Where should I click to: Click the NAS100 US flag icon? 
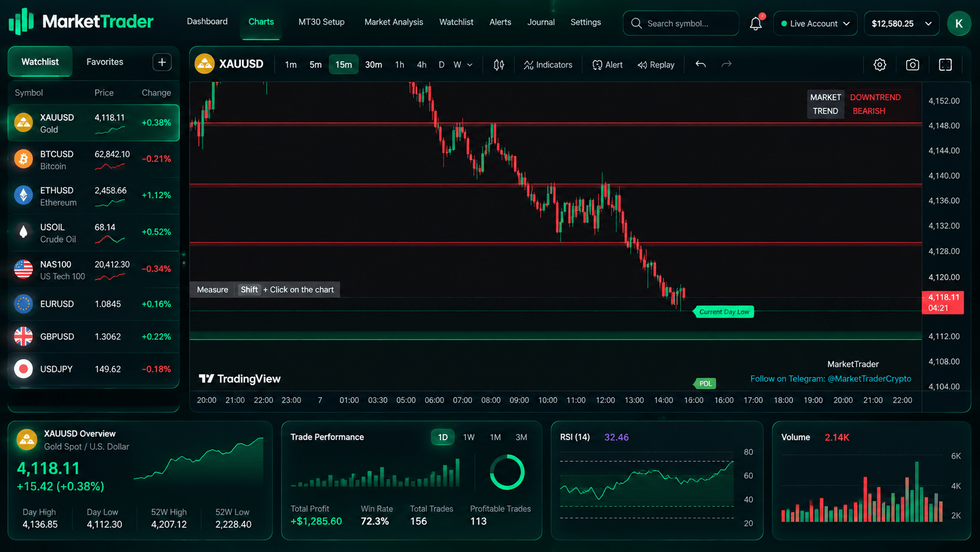[x=23, y=269]
